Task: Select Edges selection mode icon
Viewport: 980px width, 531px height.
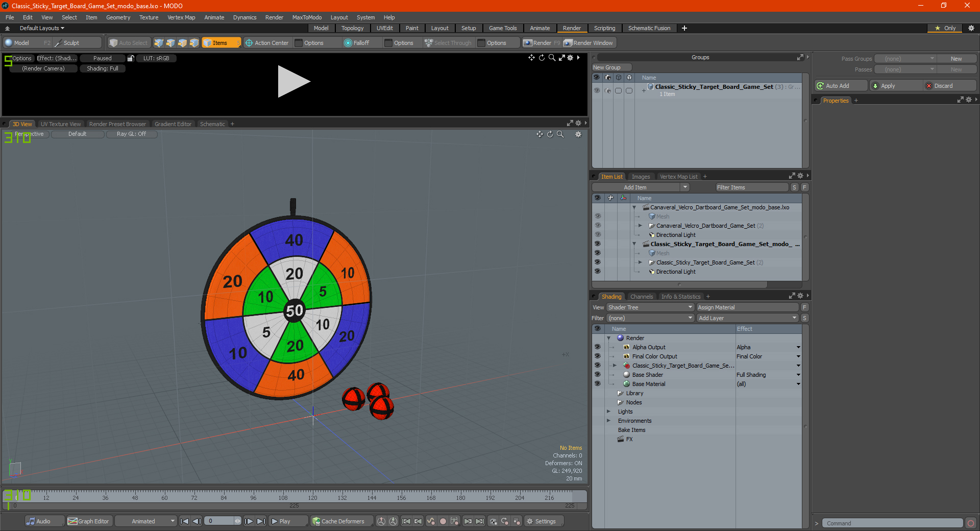Action: coord(170,43)
